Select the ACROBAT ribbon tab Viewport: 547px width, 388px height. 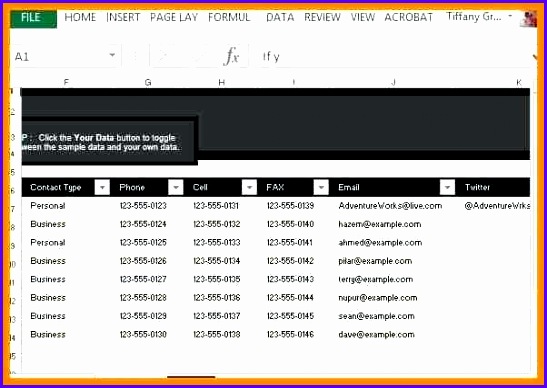[x=409, y=17]
